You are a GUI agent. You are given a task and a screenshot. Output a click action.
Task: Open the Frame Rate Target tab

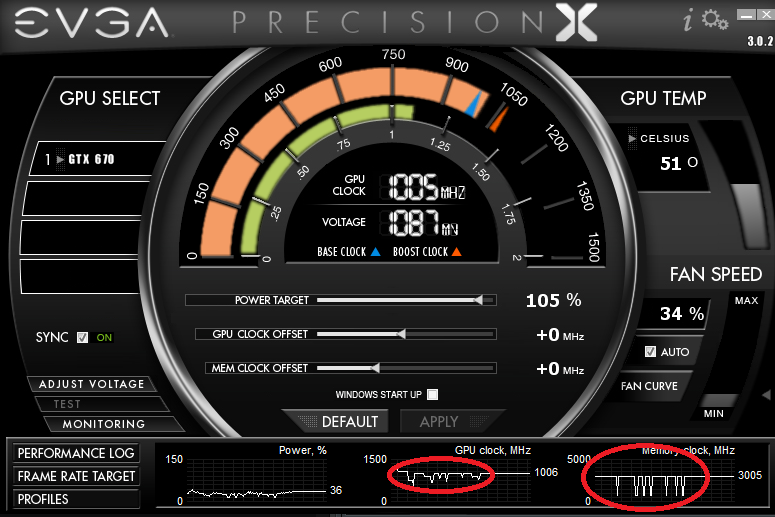pyautogui.click(x=76, y=476)
